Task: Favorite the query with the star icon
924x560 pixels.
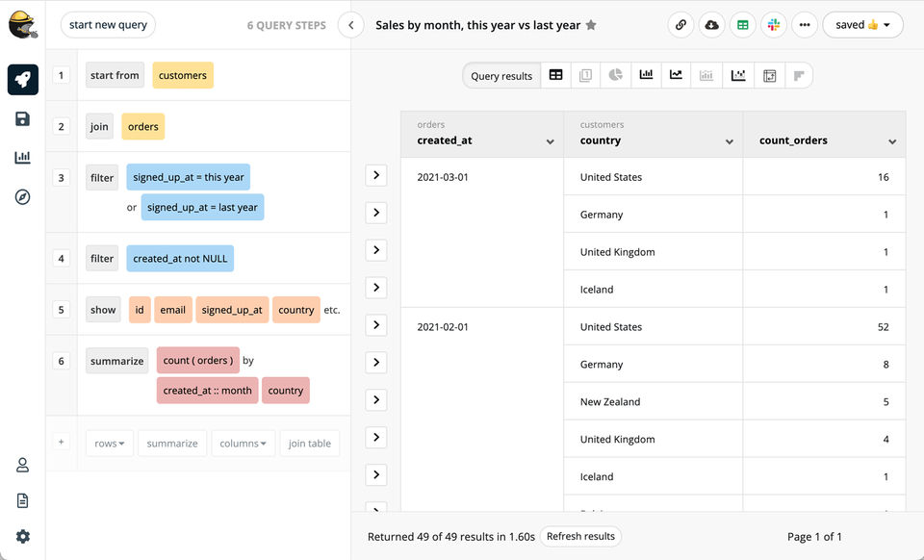Action: point(591,25)
